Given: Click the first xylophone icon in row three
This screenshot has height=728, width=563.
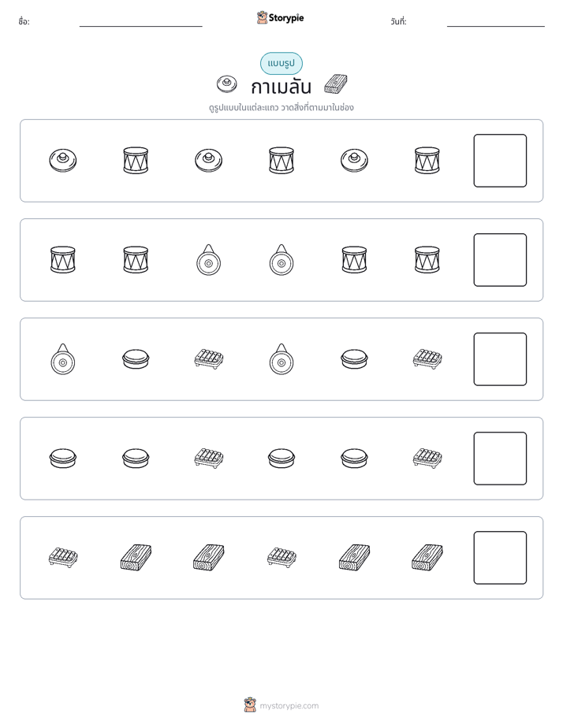Looking at the screenshot, I should (209, 359).
